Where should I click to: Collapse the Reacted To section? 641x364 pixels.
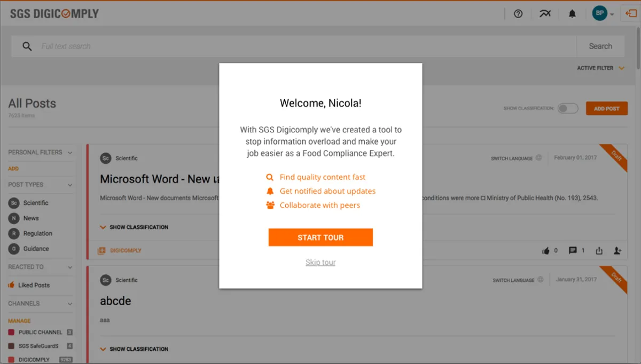coord(70,267)
